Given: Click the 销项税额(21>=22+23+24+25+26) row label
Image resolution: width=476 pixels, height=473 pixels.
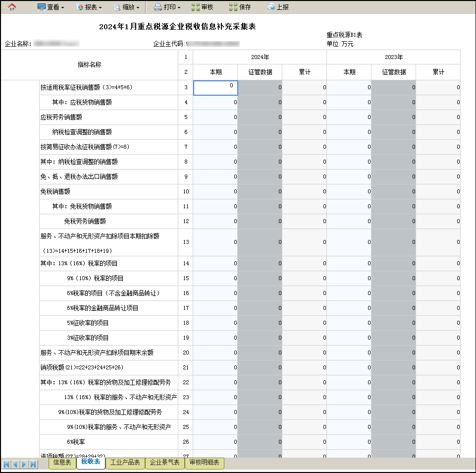Looking at the screenshot, I should (82, 367).
